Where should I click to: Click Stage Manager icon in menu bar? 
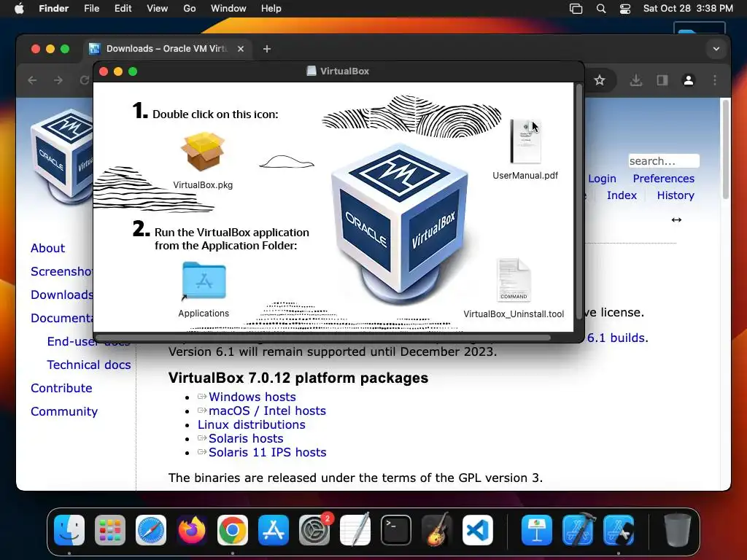(x=576, y=9)
